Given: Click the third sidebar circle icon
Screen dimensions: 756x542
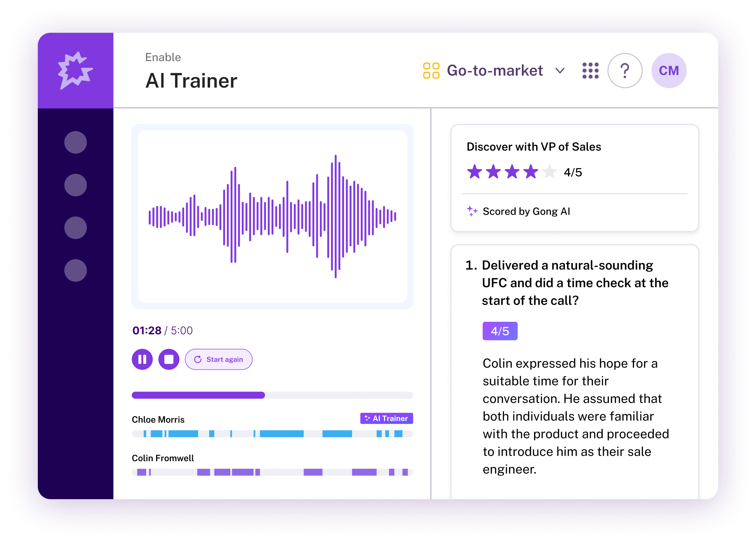Looking at the screenshot, I should tap(76, 228).
